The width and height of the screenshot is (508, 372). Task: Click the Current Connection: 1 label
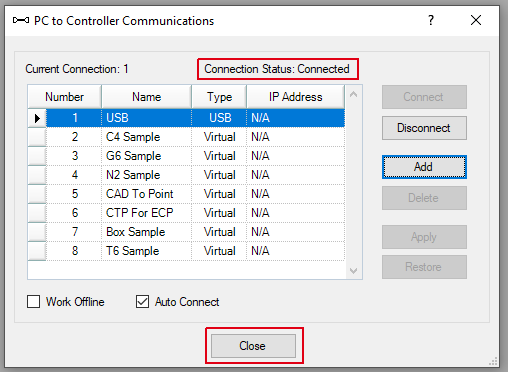(x=77, y=69)
